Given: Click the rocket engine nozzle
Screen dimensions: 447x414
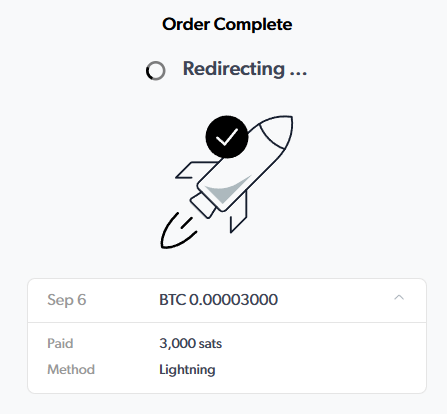Looking at the screenshot, I should (x=202, y=205).
